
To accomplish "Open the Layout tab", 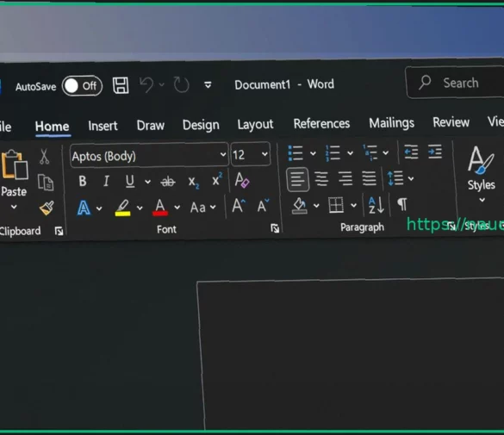I will pyautogui.click(x=255, y=124).
